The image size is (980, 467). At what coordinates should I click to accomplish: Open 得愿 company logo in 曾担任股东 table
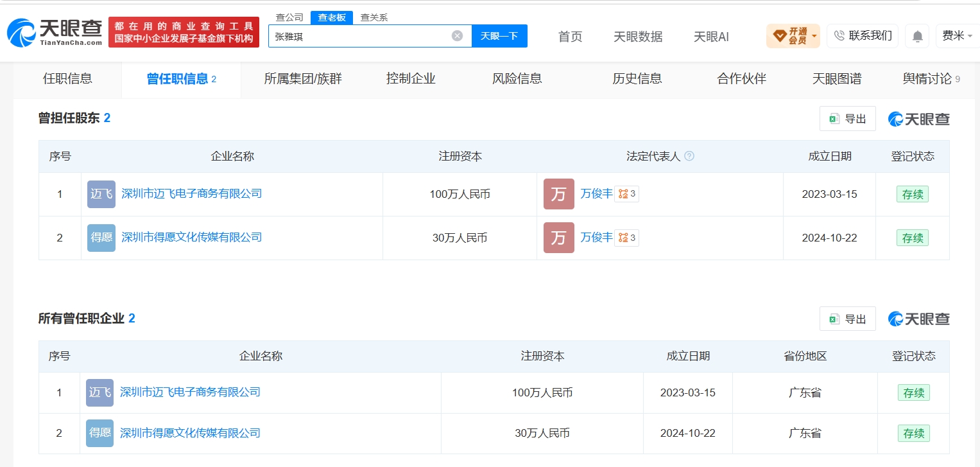click(101, 238)
